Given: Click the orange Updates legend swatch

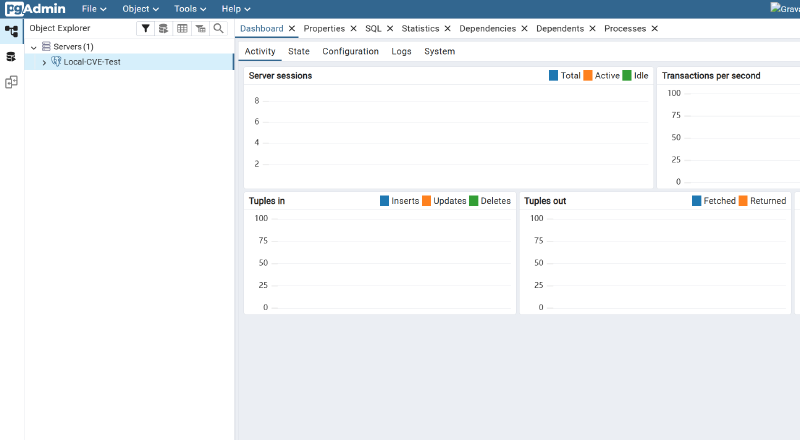Looking at the screenshot, I should [426, 201].
